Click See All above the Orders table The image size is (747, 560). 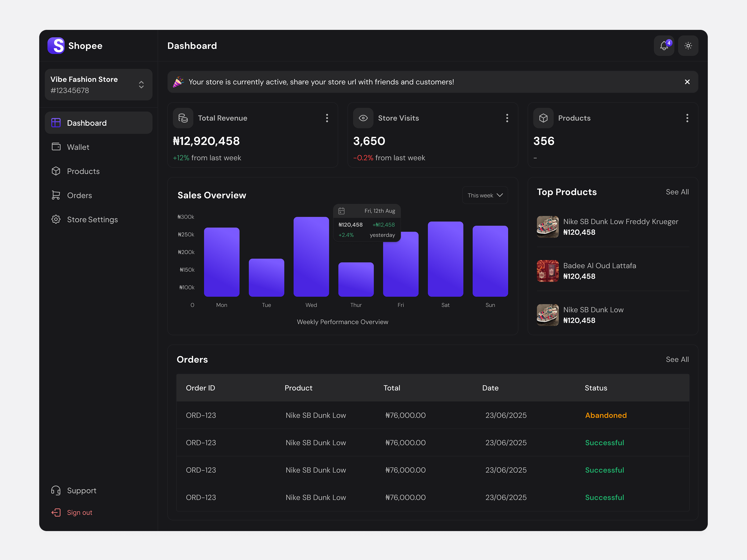(677, 359)
